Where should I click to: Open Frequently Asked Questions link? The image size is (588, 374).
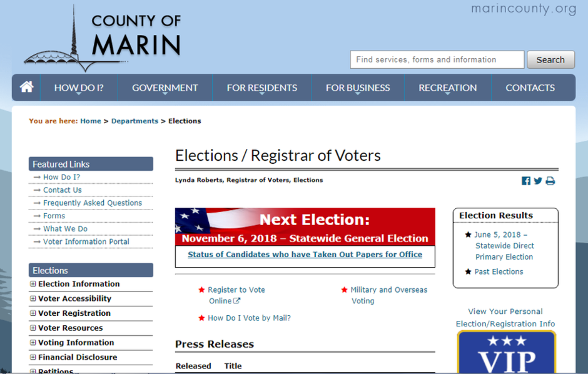pos(93,203)
